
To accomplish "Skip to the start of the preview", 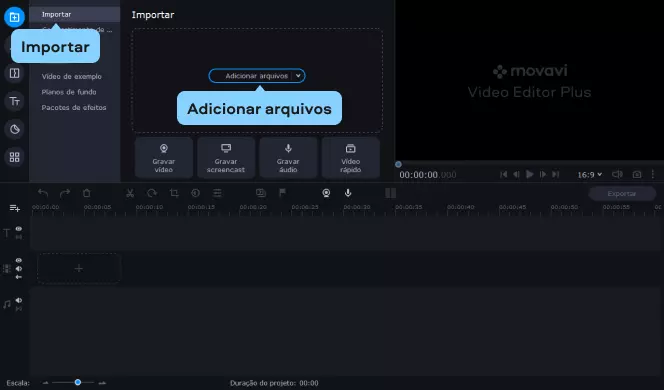I will click(x=504, y=174).
